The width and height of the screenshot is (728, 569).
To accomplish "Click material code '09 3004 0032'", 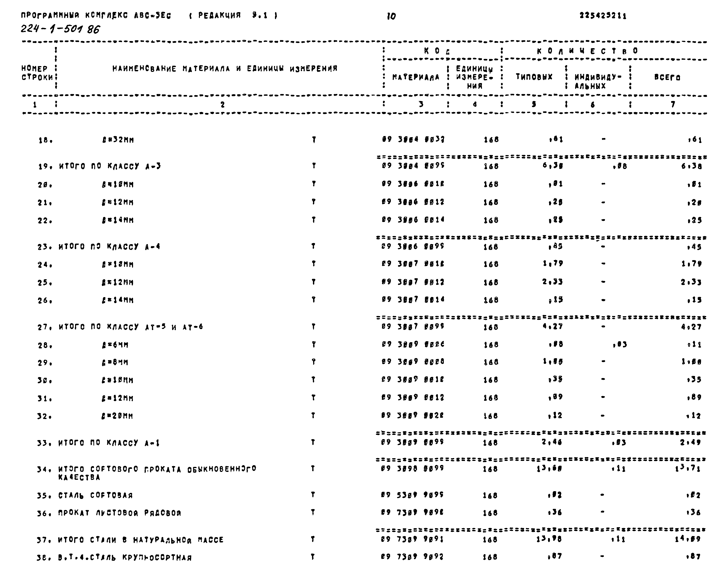I will [413, 140].
